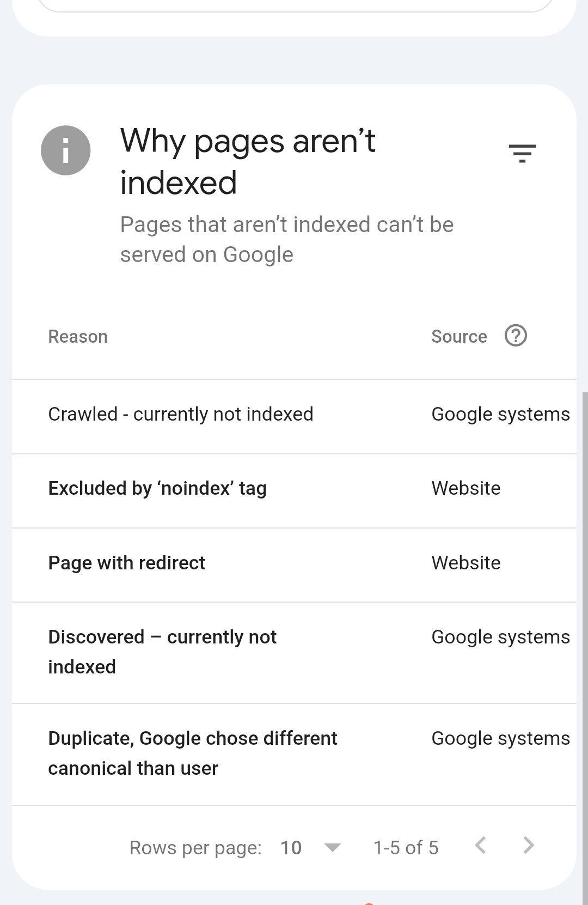The image size is (588, 905).
Task: Sort by the Reason column header
Action: pyautogui.click(x=78, y=337)
